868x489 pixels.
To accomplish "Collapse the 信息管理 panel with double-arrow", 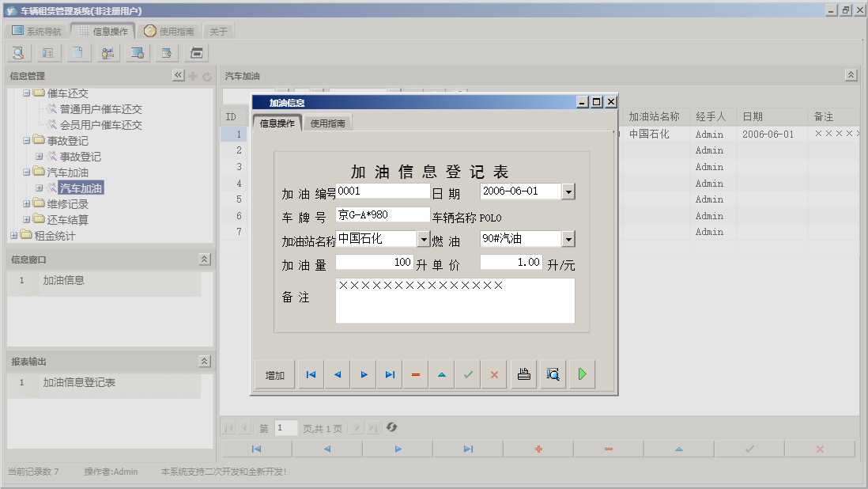I will click(x=178, y=75).
